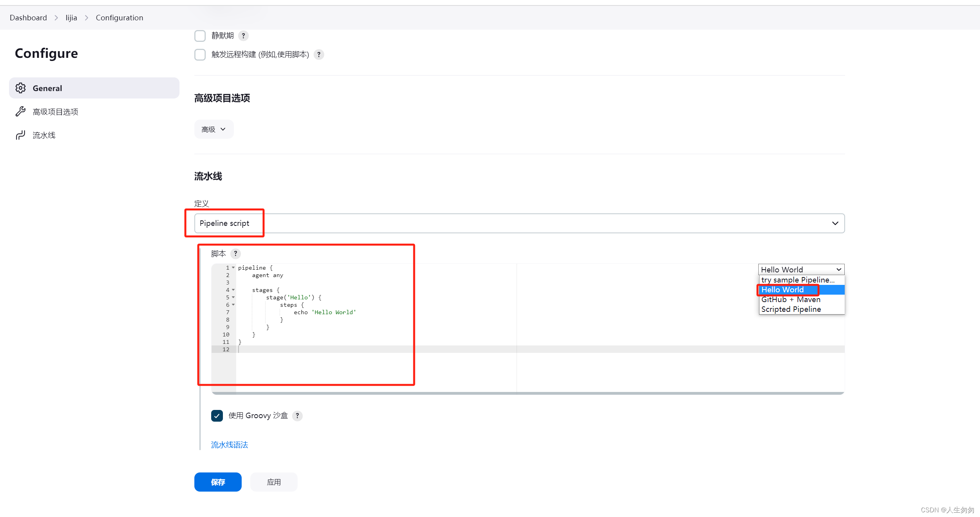Open help icon next to 使用 Groovy 沙盒
This screenshot has height=517, width=980.
pyautogui.click(x=297, y=416)
